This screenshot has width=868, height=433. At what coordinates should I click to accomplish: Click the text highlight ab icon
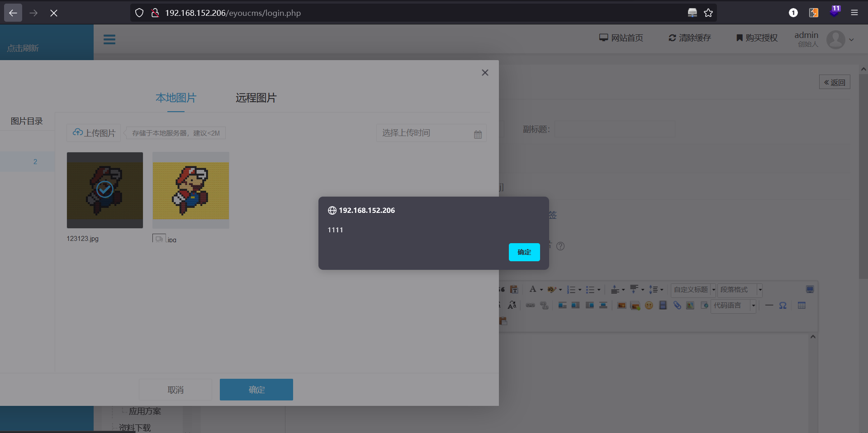[x=552, y=289]
